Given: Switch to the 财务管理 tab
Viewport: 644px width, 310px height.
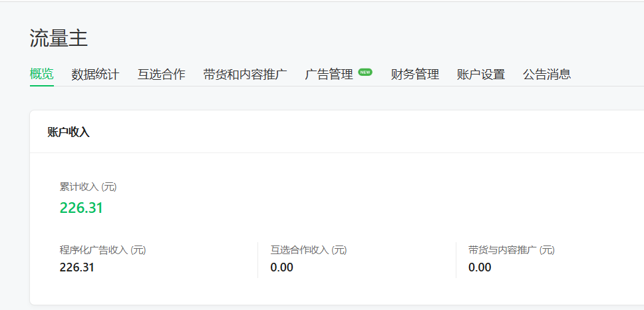Looking at the screenshot, I should coord(415,75).
